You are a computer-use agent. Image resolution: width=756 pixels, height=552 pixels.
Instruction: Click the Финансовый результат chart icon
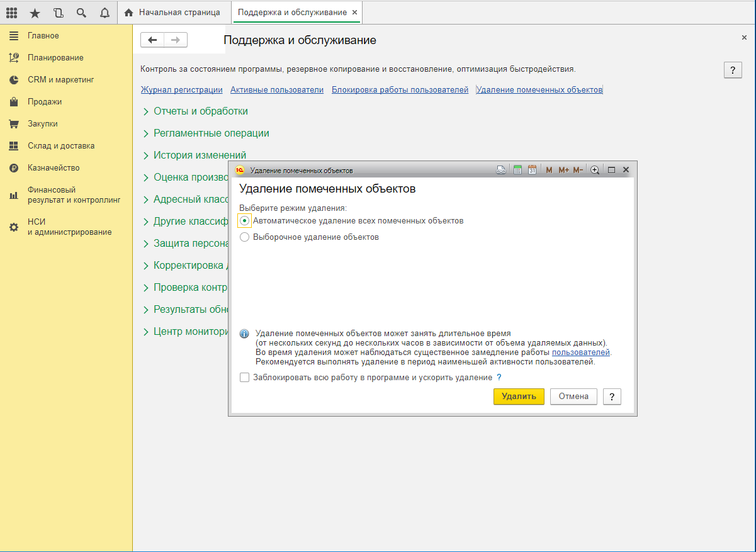pos(14,195)
